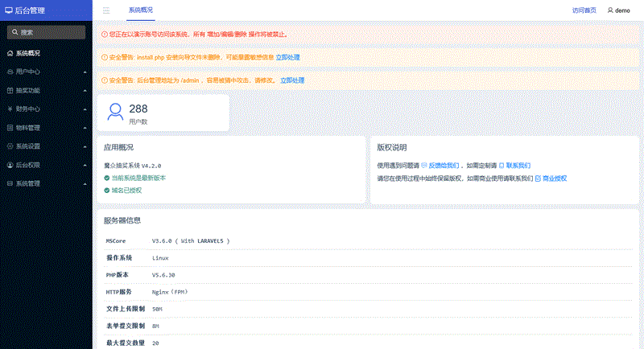The width and height of the screenshot is (644, 349).
Task: Click the 后台管理 monitor logo icon
Action: [x=9, y=10]
